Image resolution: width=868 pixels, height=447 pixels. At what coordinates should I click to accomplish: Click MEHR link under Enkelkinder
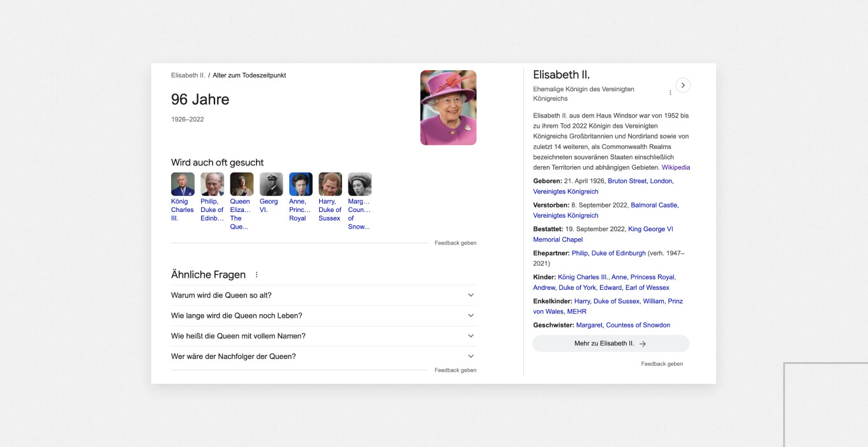click(x=577, y=312)
